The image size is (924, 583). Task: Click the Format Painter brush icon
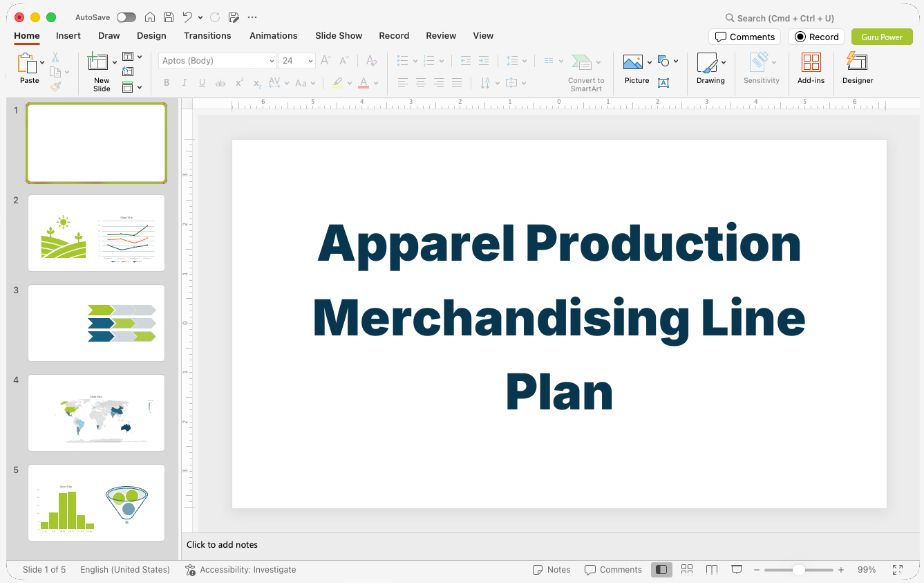(55, 86)
